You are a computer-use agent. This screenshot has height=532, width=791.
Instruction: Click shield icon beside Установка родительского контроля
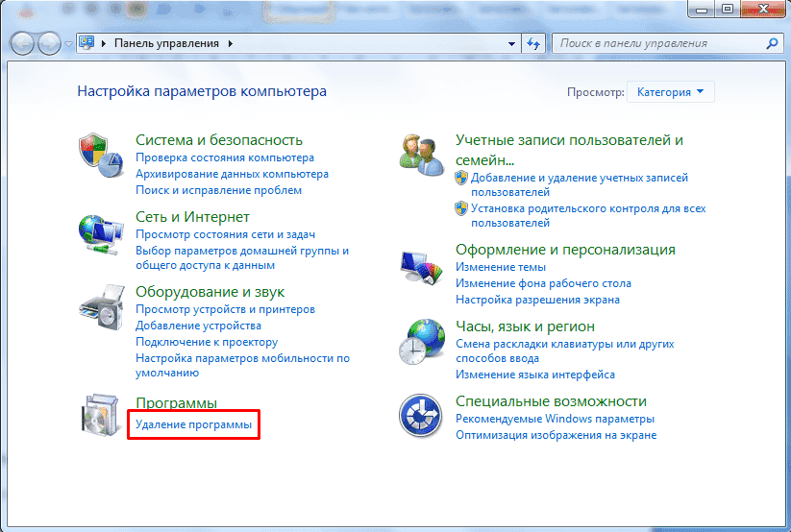461,208
